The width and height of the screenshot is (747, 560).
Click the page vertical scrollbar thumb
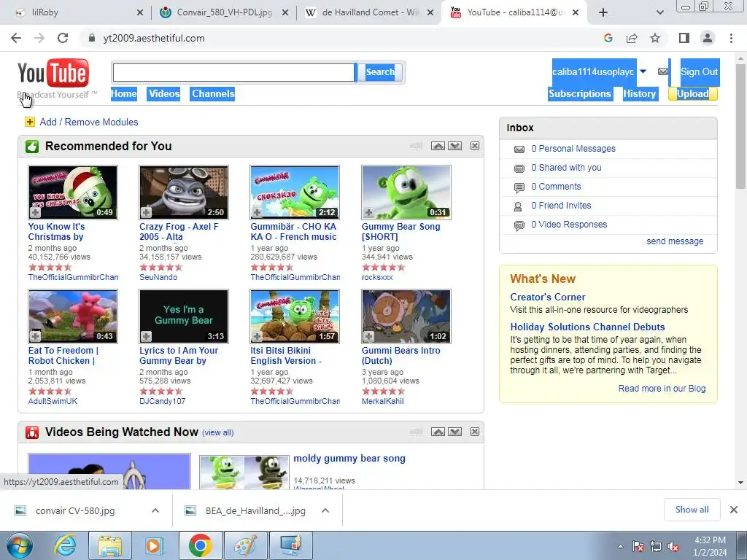740,125
